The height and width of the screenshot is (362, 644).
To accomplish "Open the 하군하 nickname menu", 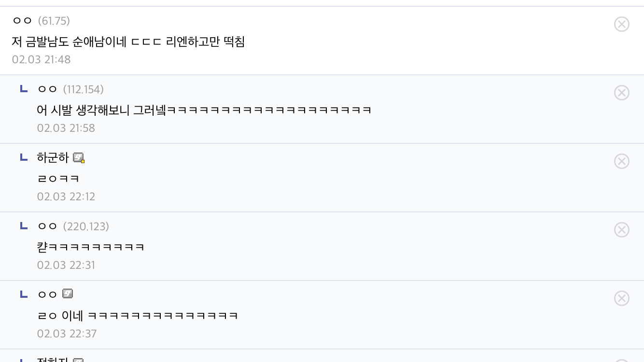I will 53,158.
